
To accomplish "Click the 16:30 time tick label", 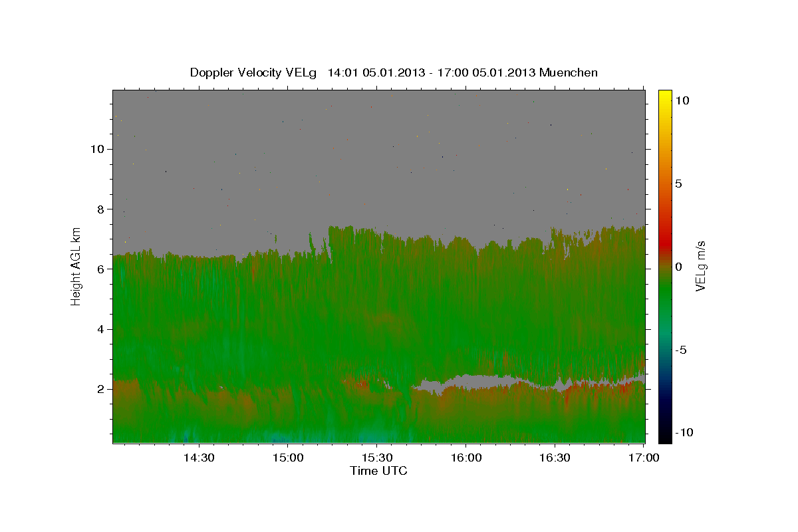I will pyautogui.click(x=555, y=458).
